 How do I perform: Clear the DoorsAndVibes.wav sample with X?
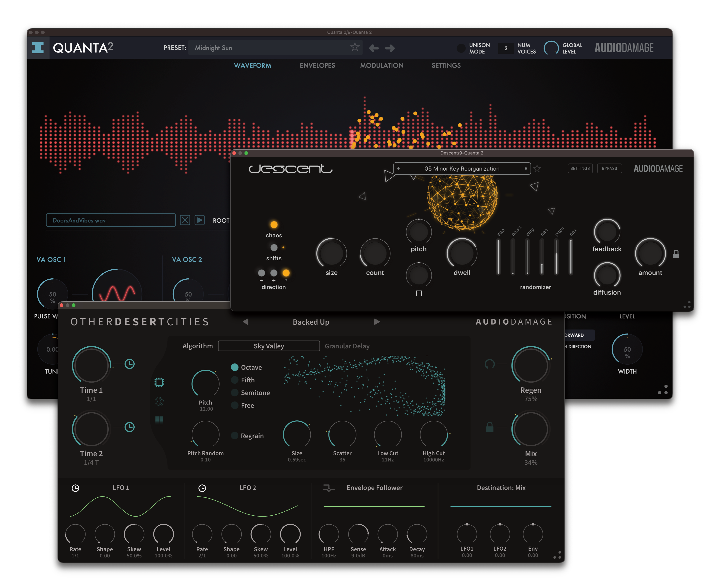click(x=185, y=220)
